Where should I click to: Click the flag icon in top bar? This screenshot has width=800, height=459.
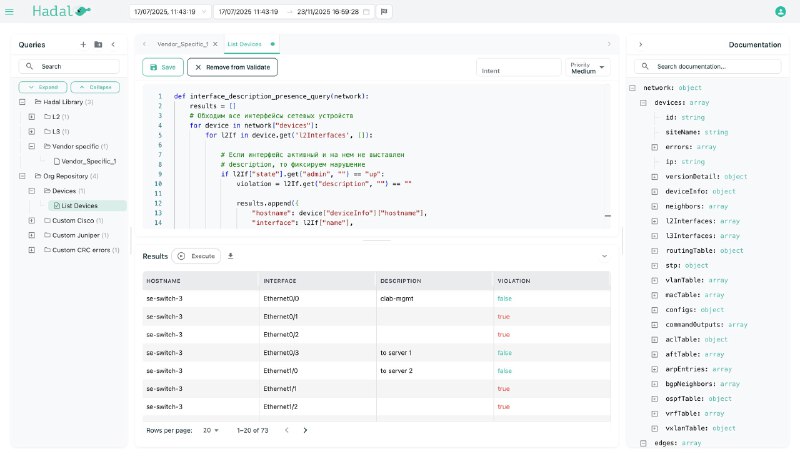tap(384, 11)
